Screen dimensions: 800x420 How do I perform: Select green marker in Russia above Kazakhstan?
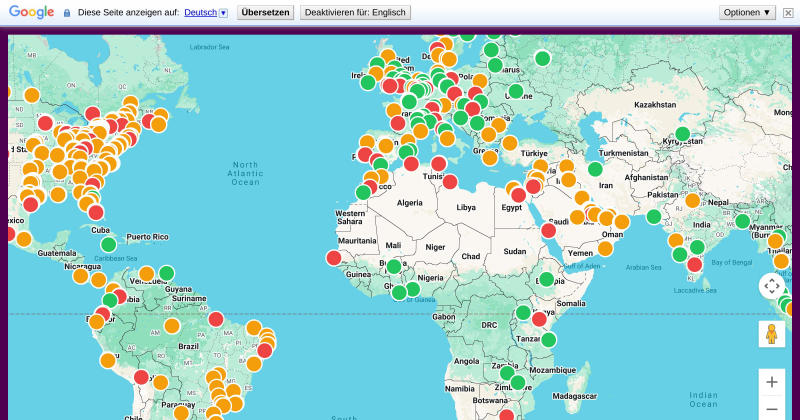(x=543, y=58)
